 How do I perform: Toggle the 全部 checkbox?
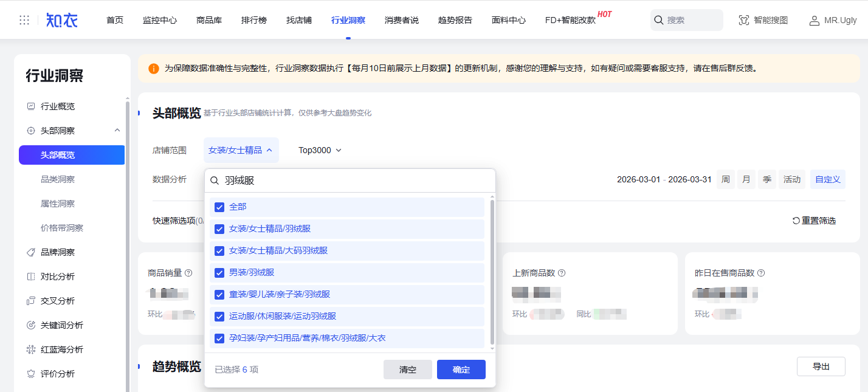click(219, 207)
